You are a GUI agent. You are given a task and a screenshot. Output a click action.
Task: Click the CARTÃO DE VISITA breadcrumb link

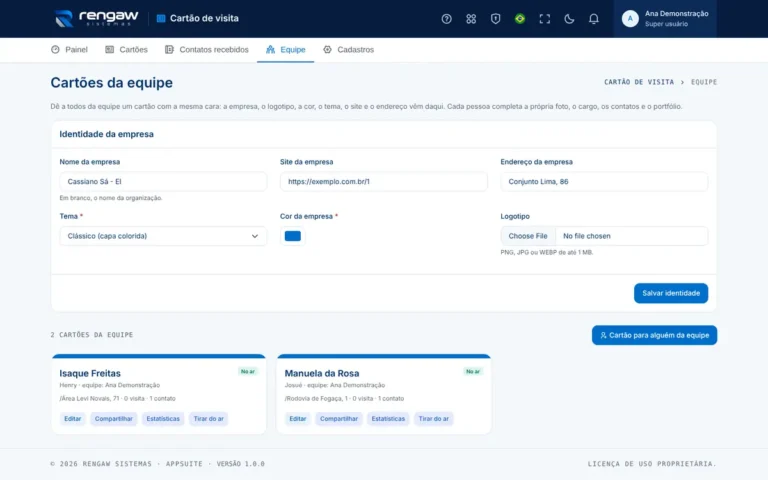(639, 82)
